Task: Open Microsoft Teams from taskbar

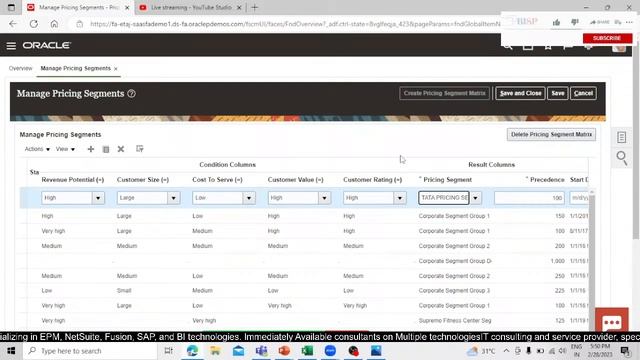Action: (261, 351)
